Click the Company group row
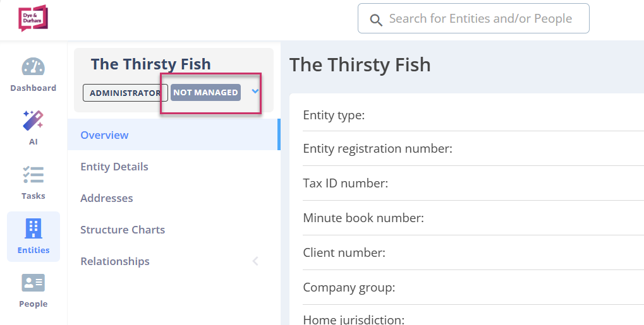The width and height of the screenshot is (644, 325). click(x=473, y=287)
